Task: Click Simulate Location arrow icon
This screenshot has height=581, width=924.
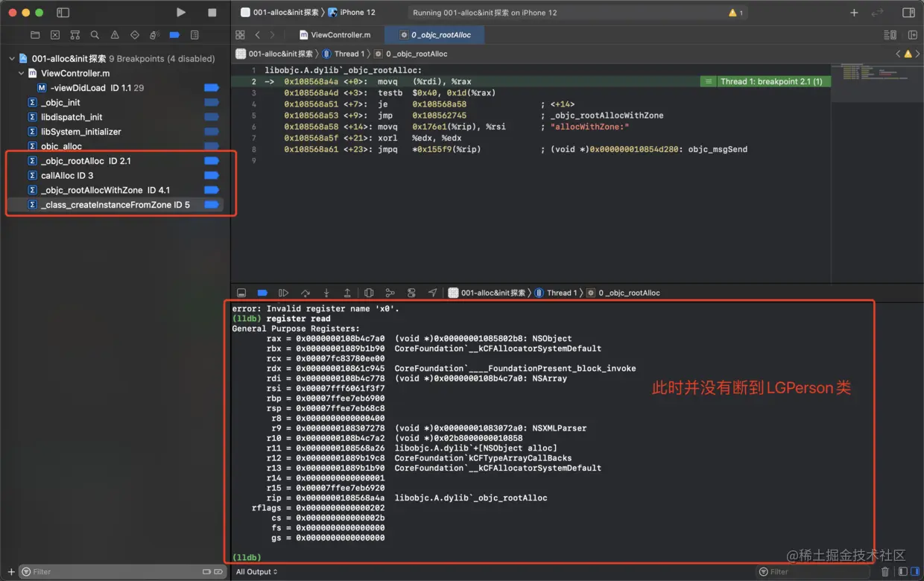Action: [x=432, y=293]
